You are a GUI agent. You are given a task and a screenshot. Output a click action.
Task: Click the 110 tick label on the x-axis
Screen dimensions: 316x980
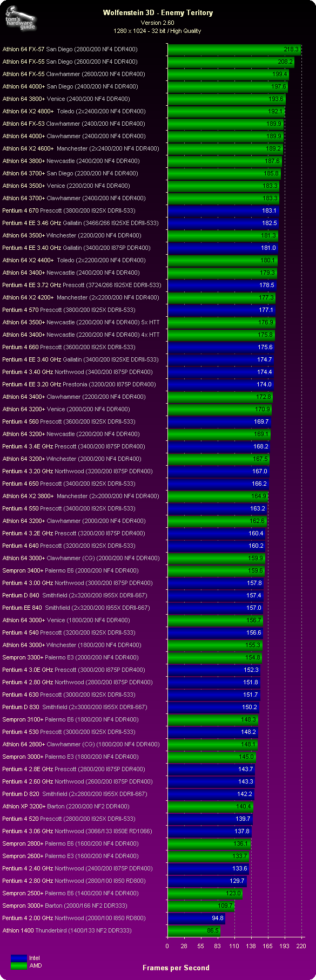click(234, 946)
